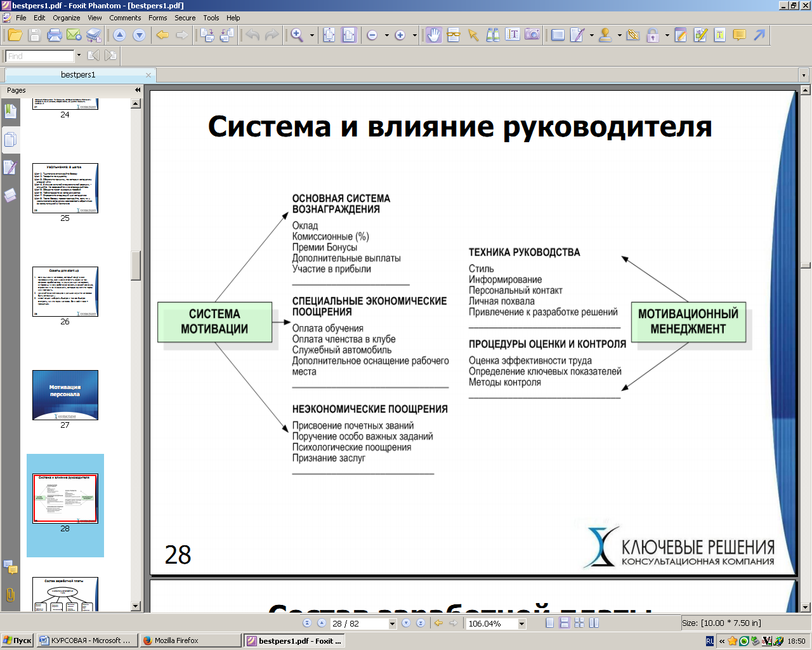Click Find Previous icon next to Find box

point(93,56)
